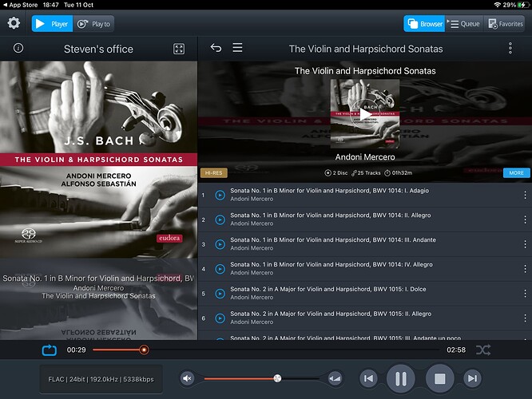Click the volume up speaker icon

pyautogui.click(x=335, y=378)
